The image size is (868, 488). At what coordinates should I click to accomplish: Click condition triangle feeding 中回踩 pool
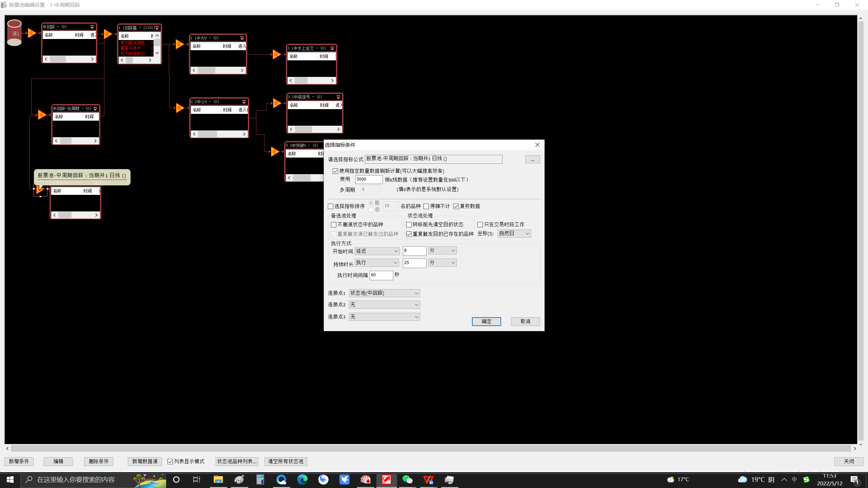[32, 33]
